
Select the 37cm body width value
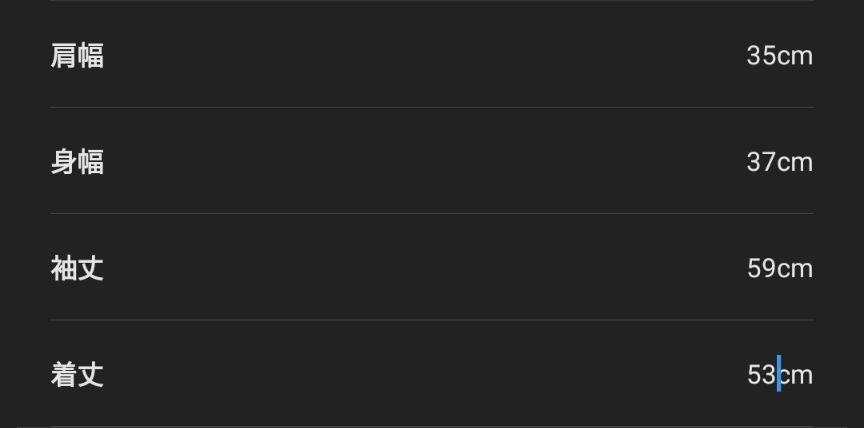(780, 162)
